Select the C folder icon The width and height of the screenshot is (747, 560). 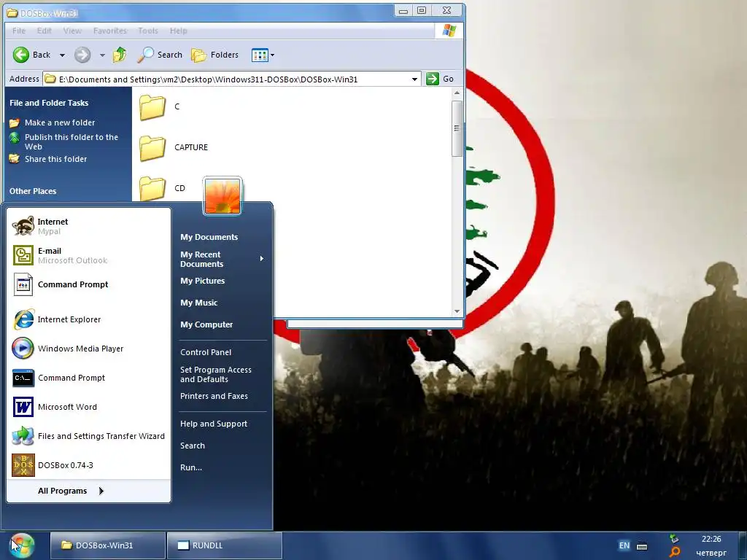152,107
